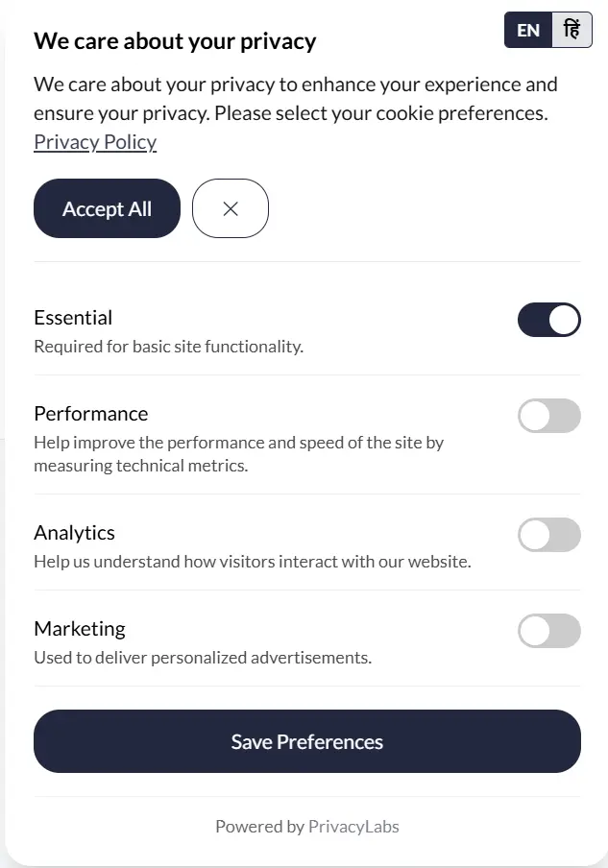
Task: Click the Accept All button
Action: coord(107,208)
